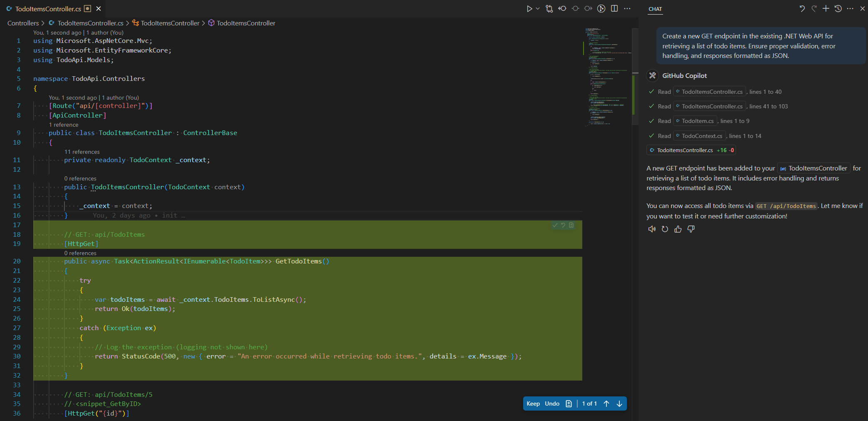
Task: Give a thumbs up on Copilot's response
Action: [x=678, y=229]
